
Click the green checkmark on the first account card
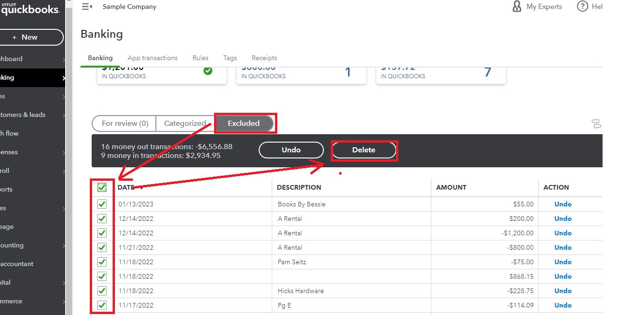[x=208, y=71]
